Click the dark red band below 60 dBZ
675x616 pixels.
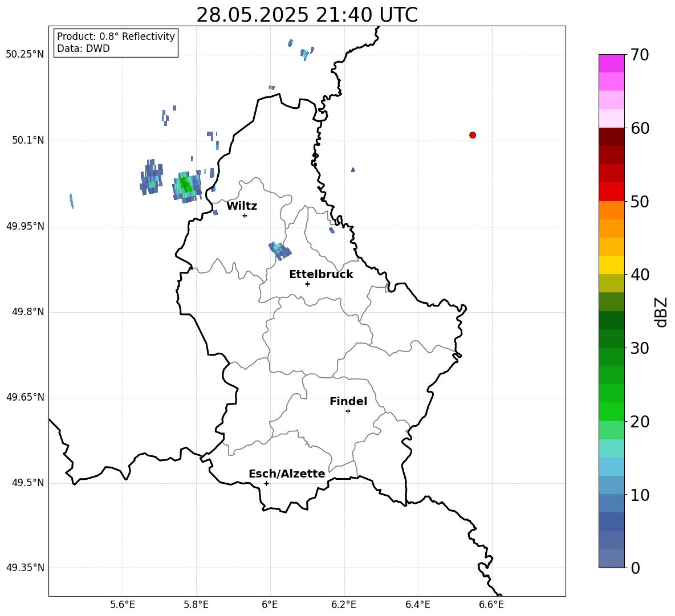(611, 137)
